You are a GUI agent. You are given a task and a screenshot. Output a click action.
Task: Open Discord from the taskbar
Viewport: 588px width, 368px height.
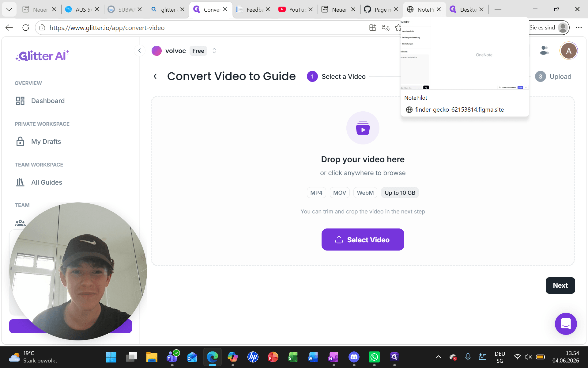coord(354,357)
